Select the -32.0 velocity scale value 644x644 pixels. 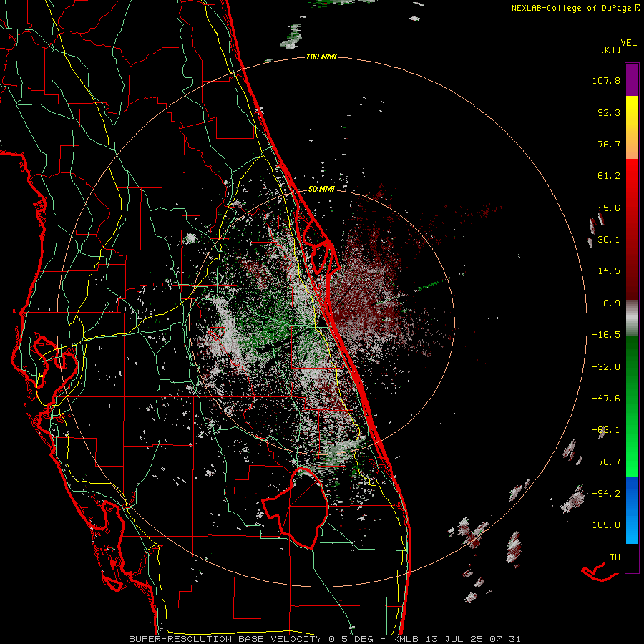[606, 367]
